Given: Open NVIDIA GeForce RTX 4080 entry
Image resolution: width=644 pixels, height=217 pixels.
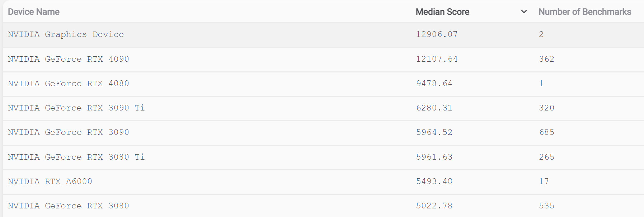Looking at the screenshot, I should point(69,84).
